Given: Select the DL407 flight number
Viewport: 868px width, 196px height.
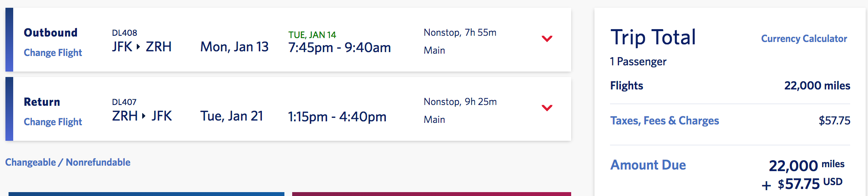Looking at the screenshot, I should (x=124, y=102).
